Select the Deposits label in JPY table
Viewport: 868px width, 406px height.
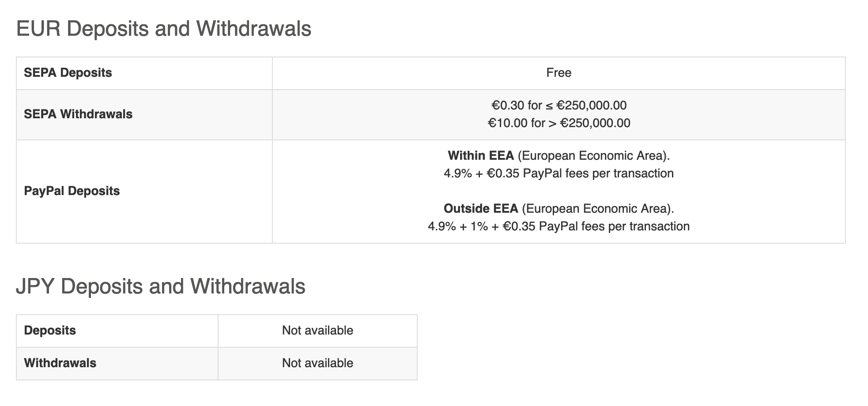50,331
